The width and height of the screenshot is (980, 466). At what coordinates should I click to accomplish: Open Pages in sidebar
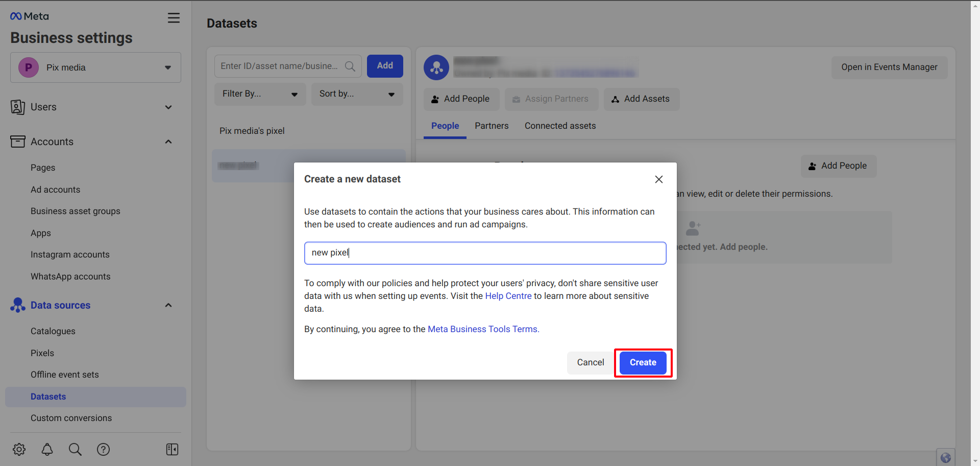[43, 168]
